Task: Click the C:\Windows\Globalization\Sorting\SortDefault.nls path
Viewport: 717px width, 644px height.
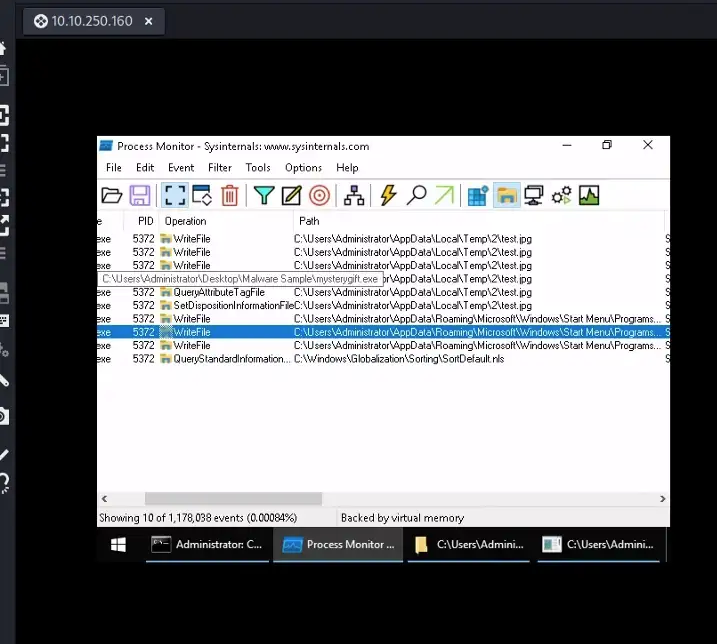Action: click(x=399, y=359)
